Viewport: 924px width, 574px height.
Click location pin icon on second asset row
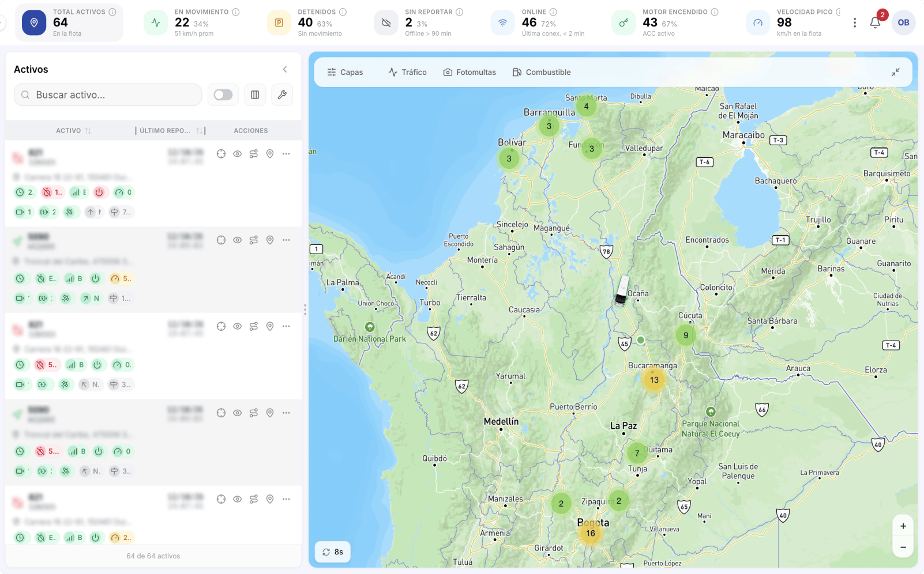tap(270, 240)
